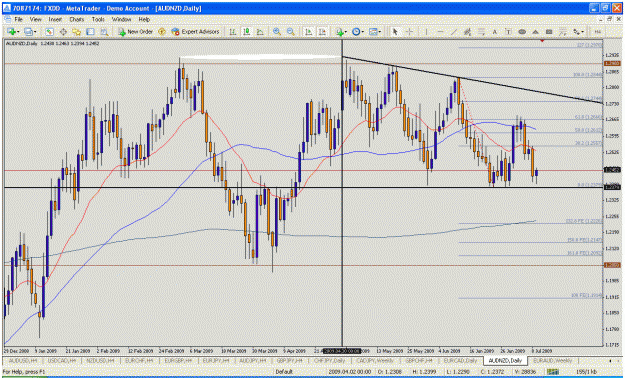Open the Help menu
This screenshot has width=625, height=378.
coord(144,19)
